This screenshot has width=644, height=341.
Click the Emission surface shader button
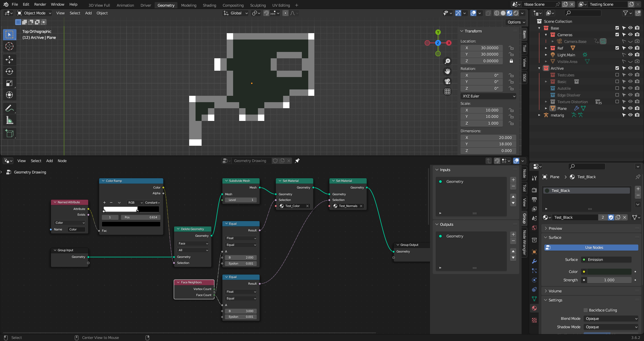click(x=606, y=260)
